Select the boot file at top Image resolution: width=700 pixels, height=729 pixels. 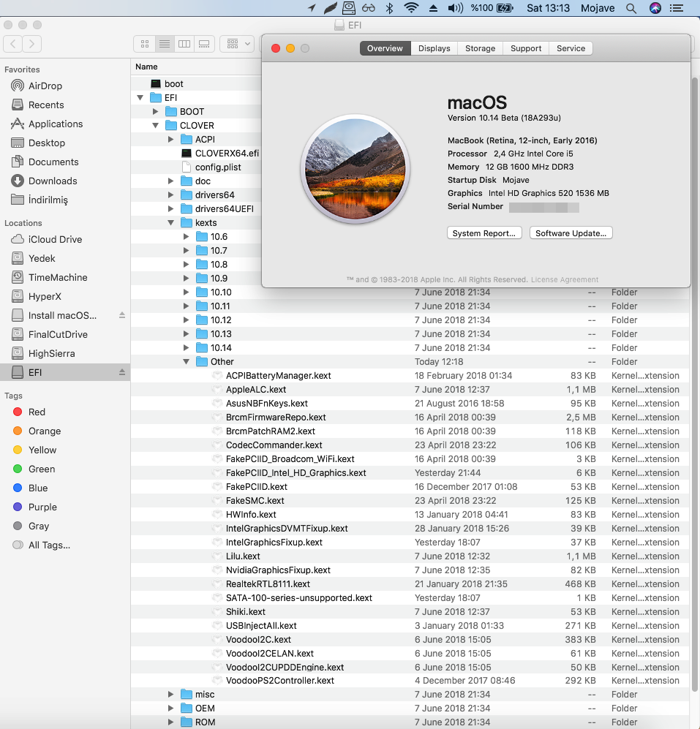[x=167, y=83]
